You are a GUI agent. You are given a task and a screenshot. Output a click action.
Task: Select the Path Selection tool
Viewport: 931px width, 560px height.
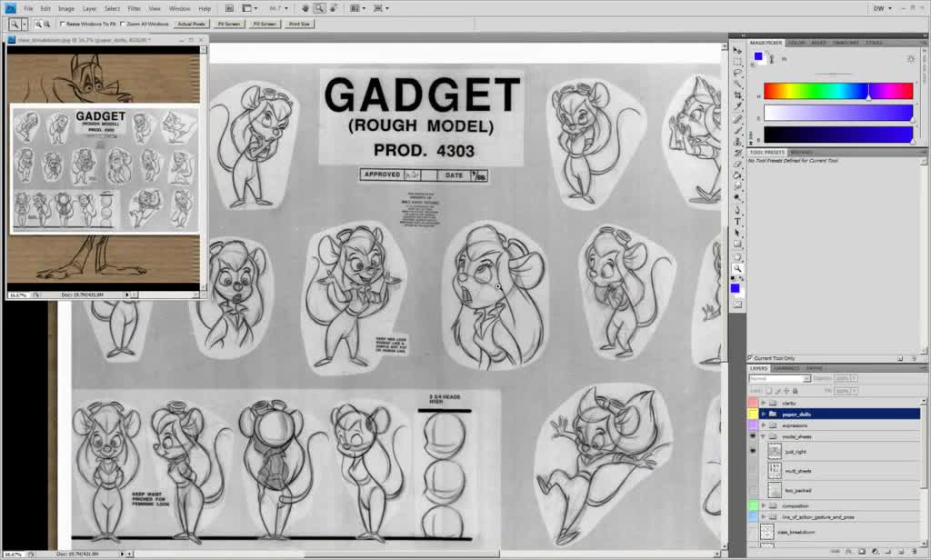736,233
